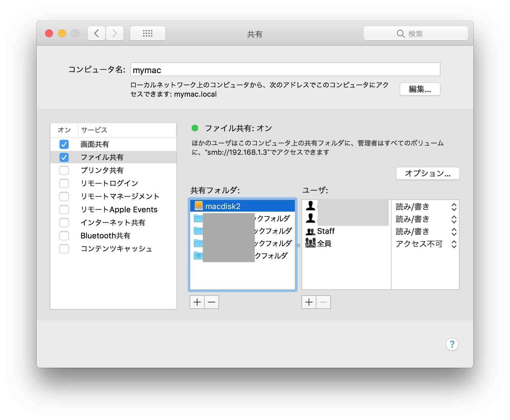The image size is (510, 420).
Task: Select インターネット共有 service row
Action: point(113,222)
